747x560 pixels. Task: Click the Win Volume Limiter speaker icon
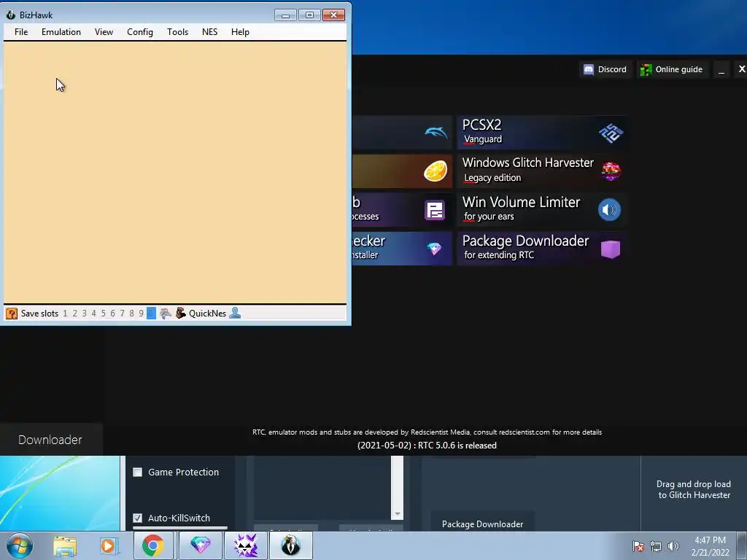click(x=609, y=209)
